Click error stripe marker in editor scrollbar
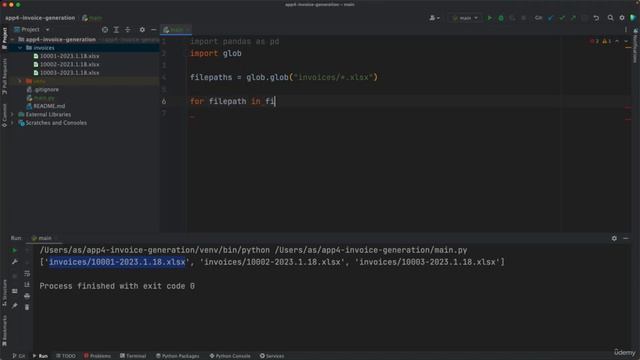 click(628, 108)
